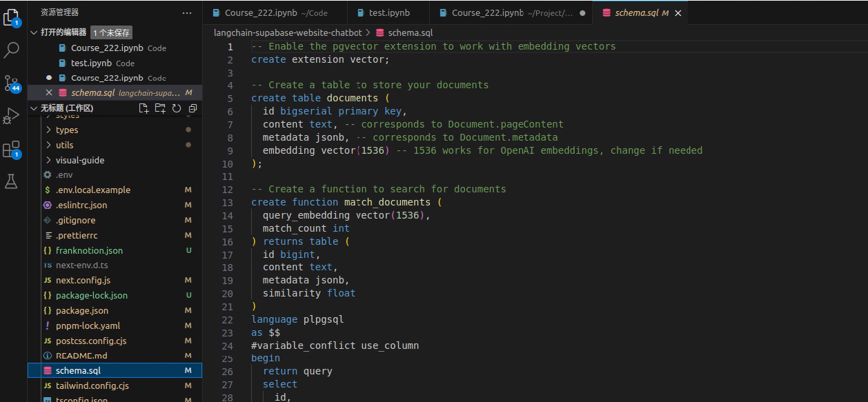The height and width of the screenshot is (402, 868).
Task: Open the Run and Debug view
Action: pos(12,116)
